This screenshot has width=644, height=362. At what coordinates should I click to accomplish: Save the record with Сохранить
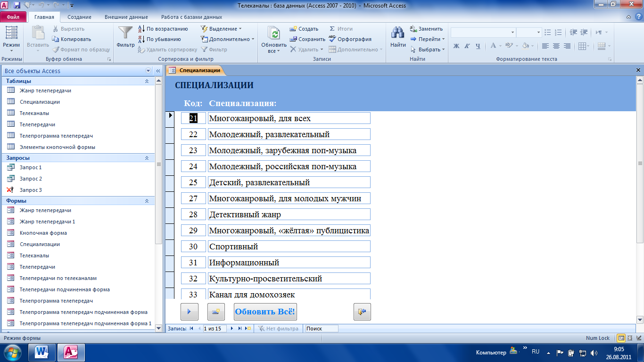coord(307,39)
